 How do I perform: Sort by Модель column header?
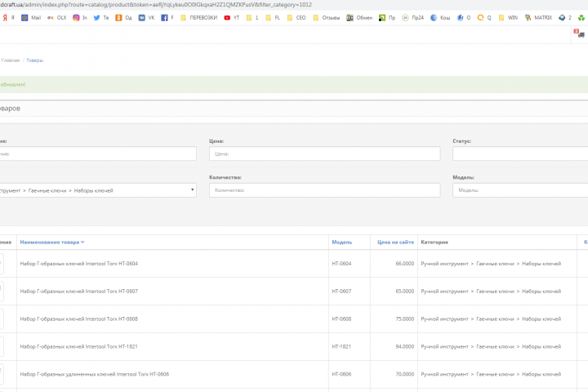[342, 243]
